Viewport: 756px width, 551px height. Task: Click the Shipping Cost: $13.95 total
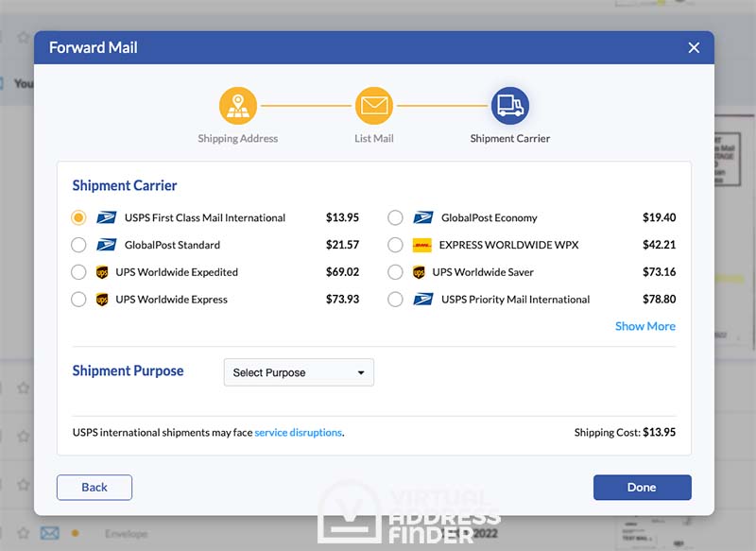(625, 433)
